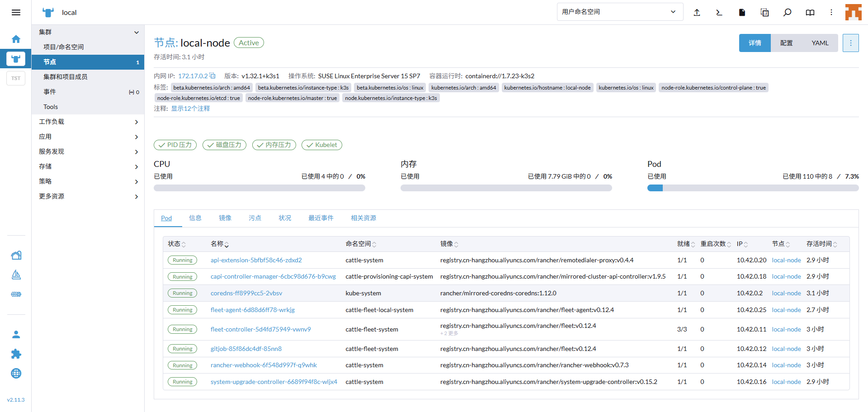Copy the internal IP 172.17.0.2 icon
868x412 pixels.
212,76
